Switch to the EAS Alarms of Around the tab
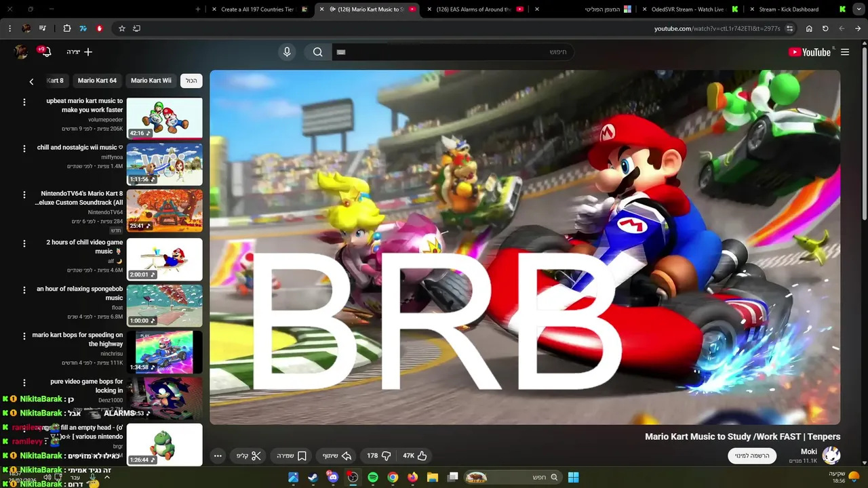868x488 pixels. coord(475,9)
